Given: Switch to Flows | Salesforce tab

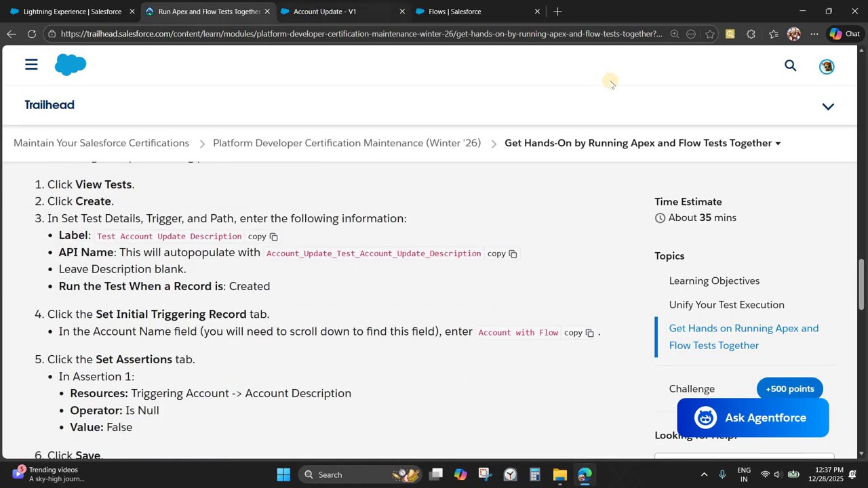Looking at the screenshot, I should tap(455, 12).
